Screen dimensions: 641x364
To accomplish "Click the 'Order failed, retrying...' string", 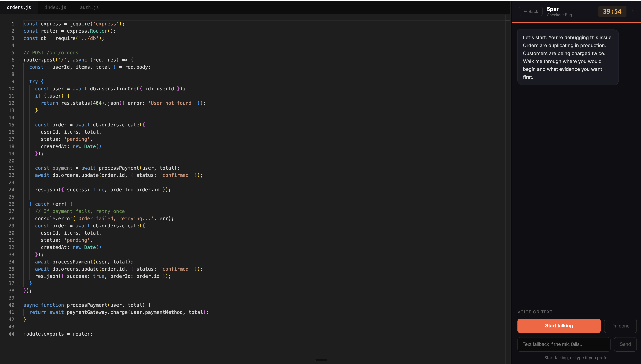I will 114,219.
